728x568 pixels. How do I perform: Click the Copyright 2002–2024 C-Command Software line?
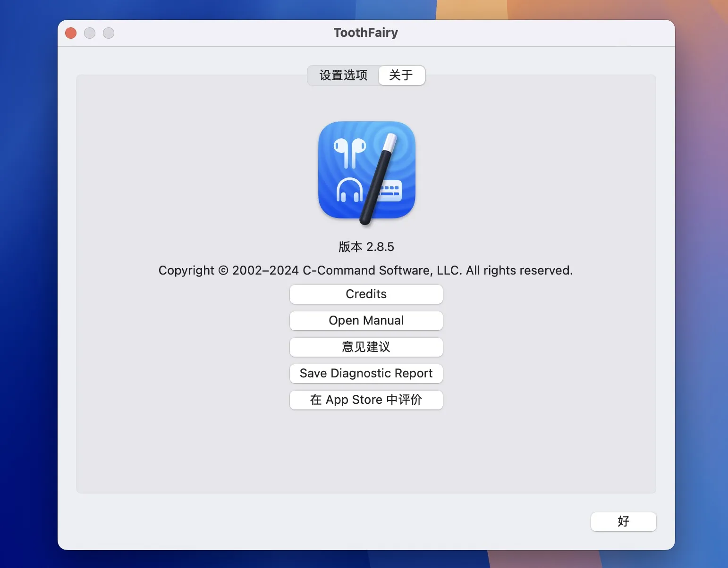coord(365,270)
